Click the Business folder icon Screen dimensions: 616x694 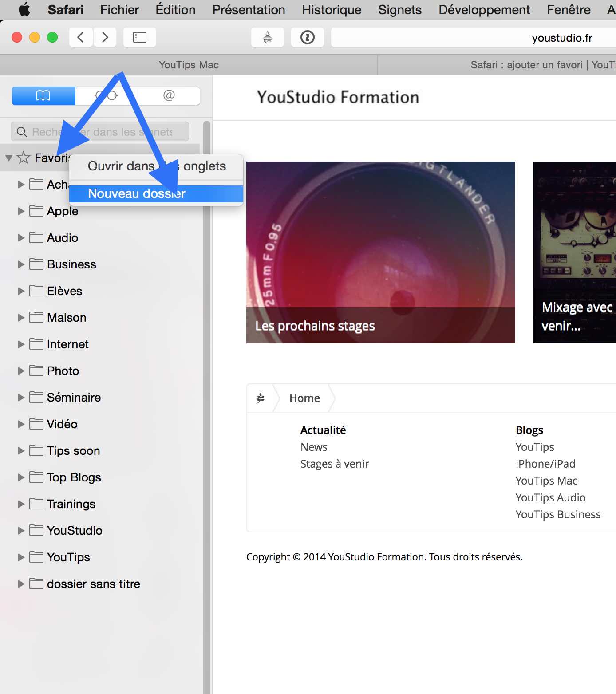point(36,264)
